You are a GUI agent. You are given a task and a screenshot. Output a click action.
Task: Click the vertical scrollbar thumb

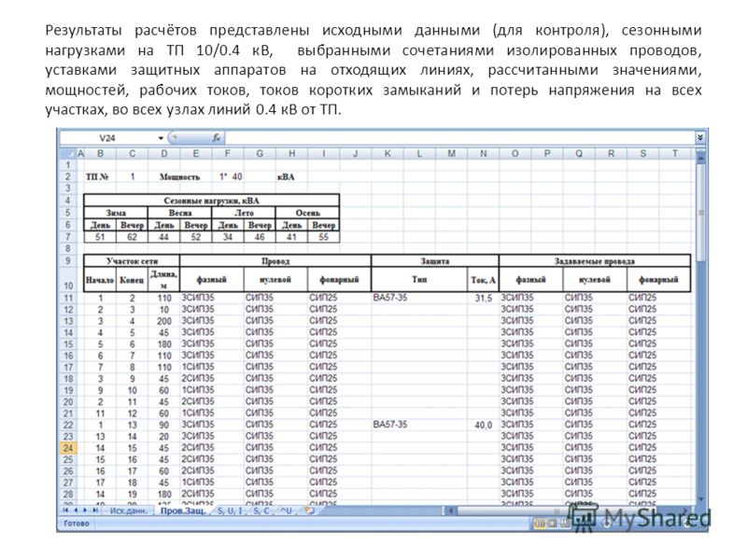700,212
